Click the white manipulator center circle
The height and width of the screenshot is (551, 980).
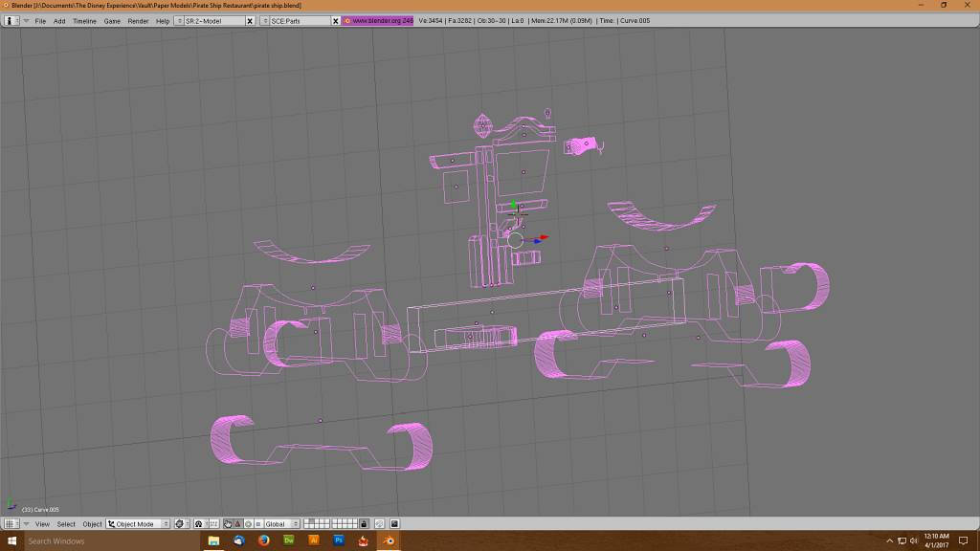coord(515,240)
